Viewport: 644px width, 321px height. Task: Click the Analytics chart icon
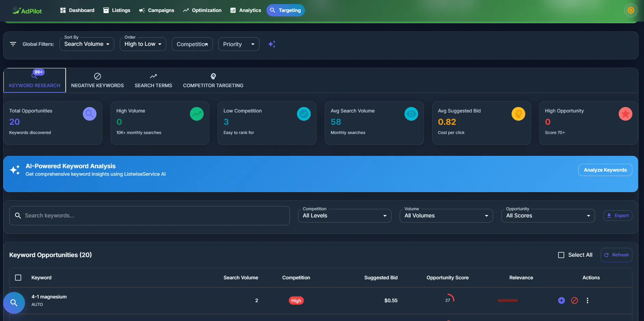pos(233,10)
